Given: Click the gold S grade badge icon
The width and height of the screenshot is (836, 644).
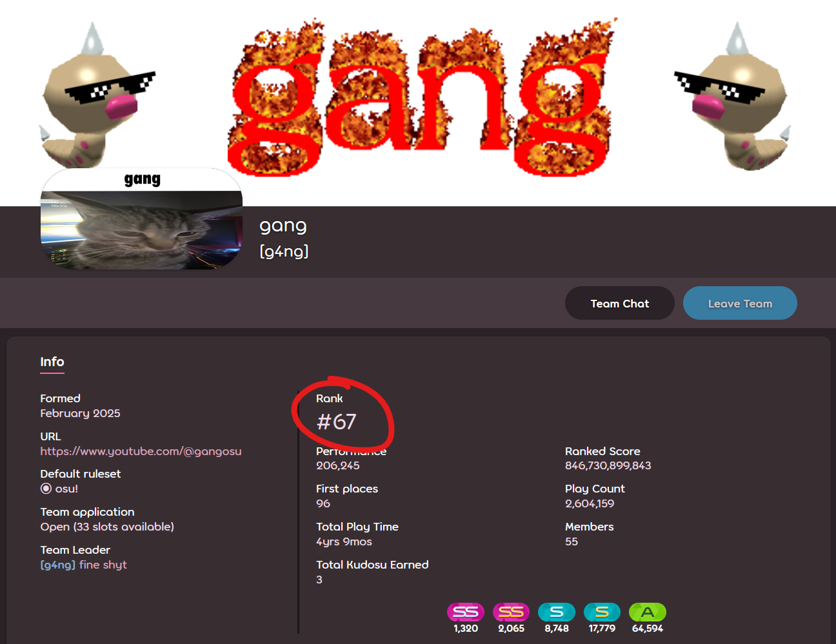Looking at the screenshot, I should (x=602, y=612).
